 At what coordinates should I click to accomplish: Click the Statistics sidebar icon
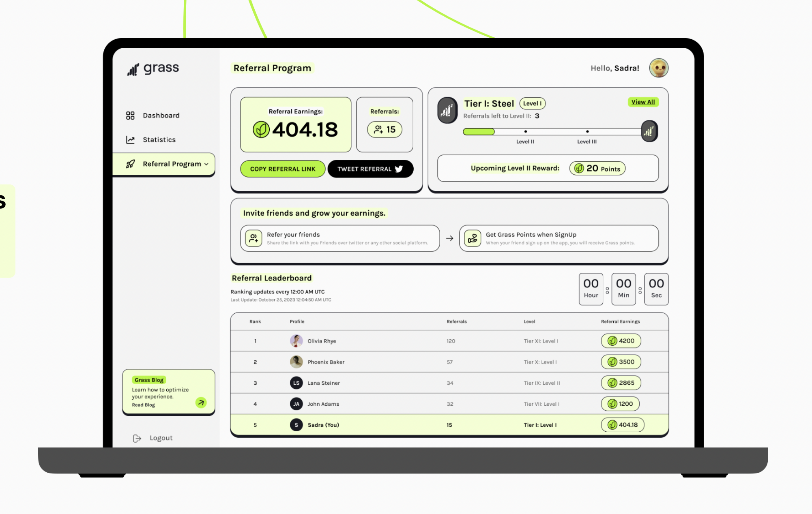tap(130, 139)
